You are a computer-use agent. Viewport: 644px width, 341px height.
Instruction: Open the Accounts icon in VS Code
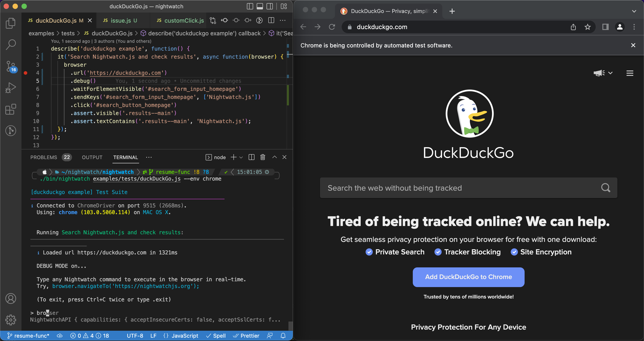11,298
